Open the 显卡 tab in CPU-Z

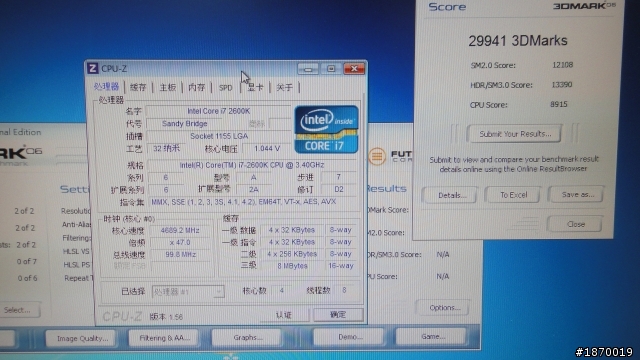click(256, 87)
